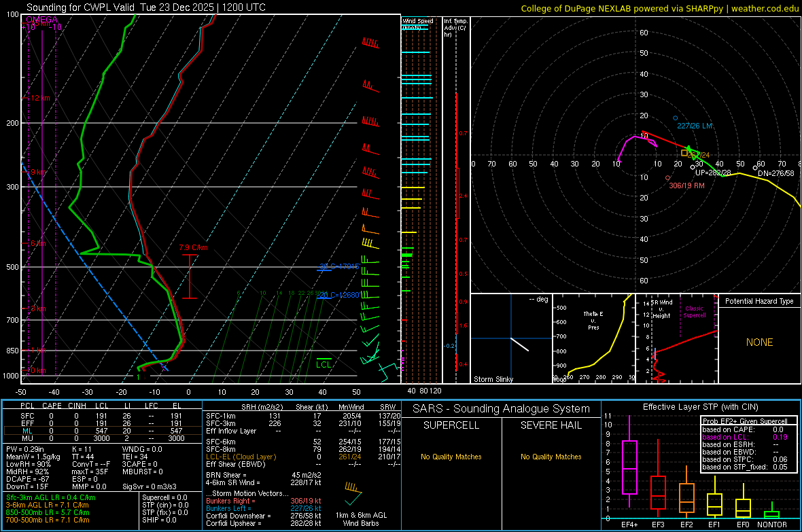Click the Bunkers Left storm motion row
This screenshot has height=532, width=802.
pyautogui.click(x=264, y=508)
